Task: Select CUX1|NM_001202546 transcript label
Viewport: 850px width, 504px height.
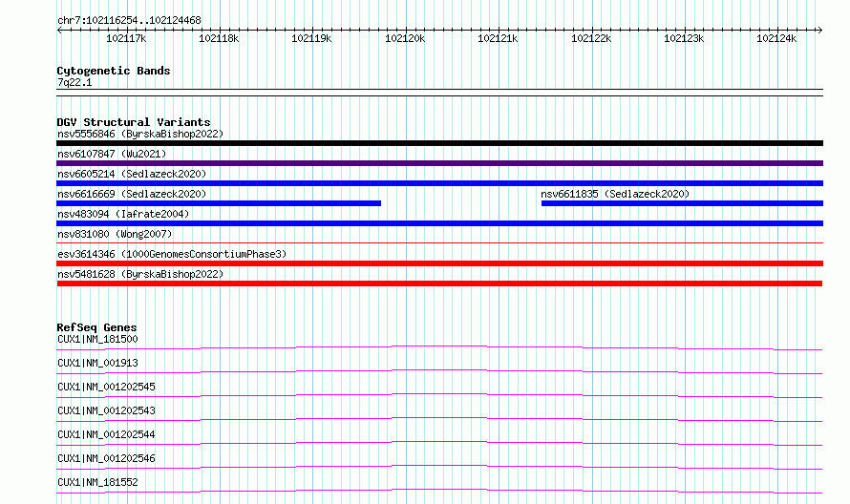Action: point(106,458)
